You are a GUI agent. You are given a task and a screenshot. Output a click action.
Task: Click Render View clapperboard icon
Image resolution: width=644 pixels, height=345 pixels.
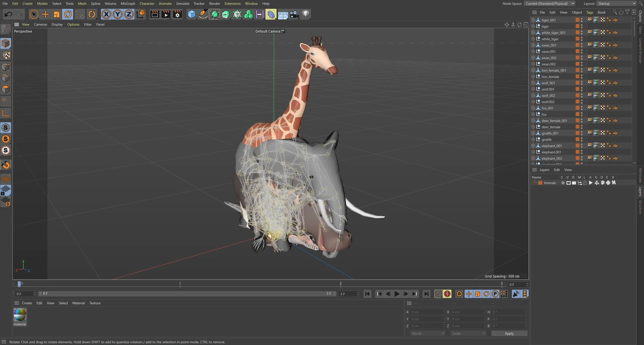click(x=155, y=14)
